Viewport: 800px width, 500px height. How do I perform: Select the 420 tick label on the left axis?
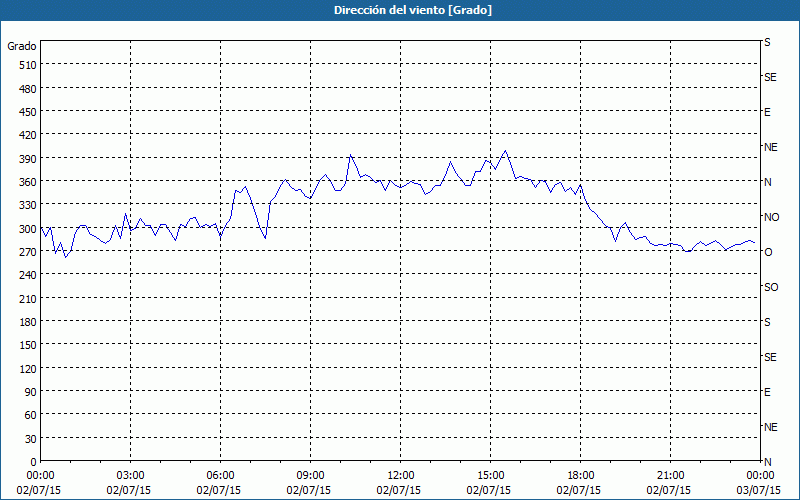pyautogui.click(x=26, y=135)
